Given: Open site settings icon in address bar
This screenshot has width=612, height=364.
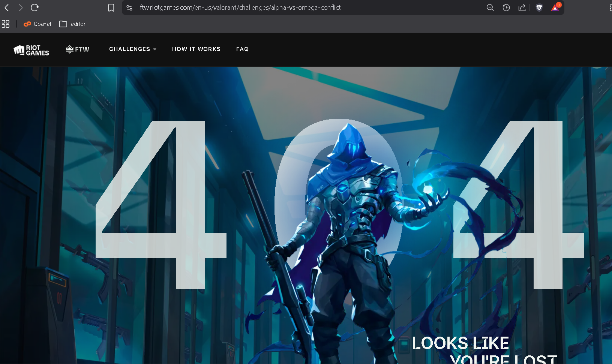Looking at the screenshot, I should point(129,7).
